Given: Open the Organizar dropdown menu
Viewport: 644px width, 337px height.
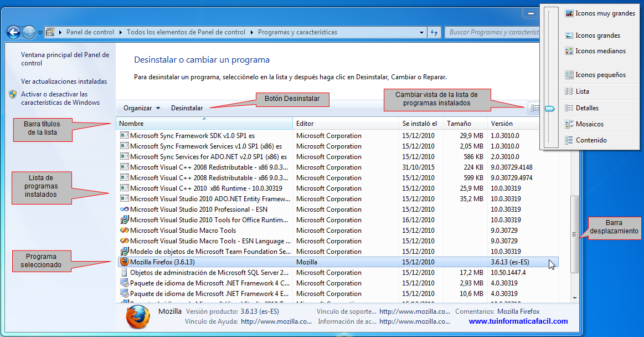Looking at the screenshot, I should (x=142, y=108).
